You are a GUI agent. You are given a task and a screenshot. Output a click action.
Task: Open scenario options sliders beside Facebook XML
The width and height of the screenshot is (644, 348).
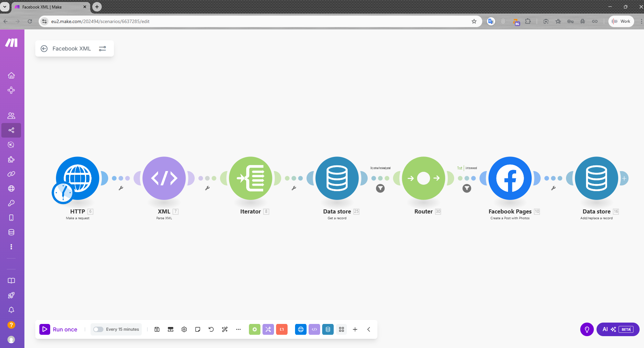(x=102, y=48)
